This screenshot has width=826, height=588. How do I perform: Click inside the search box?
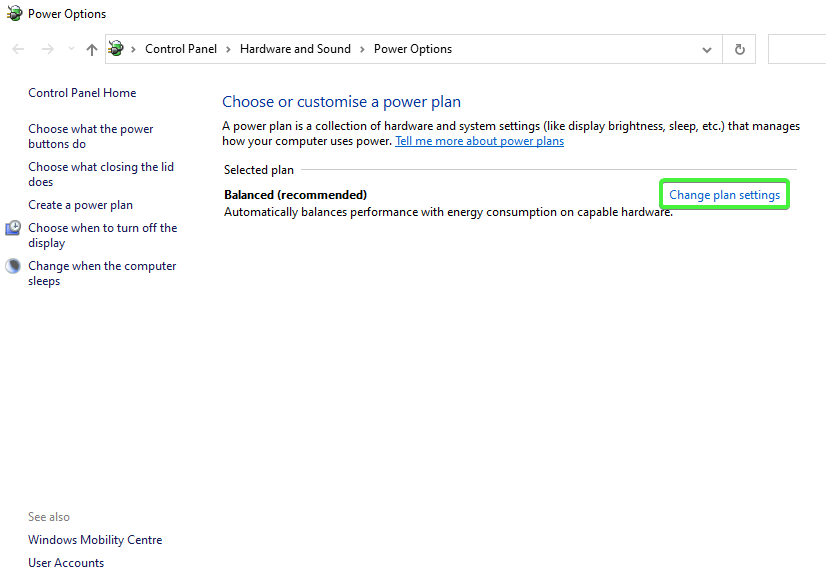[x=800, y=48]
